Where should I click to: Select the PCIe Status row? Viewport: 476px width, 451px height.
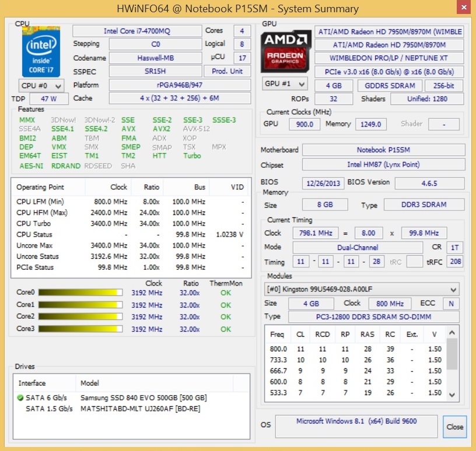coord(131,267)
